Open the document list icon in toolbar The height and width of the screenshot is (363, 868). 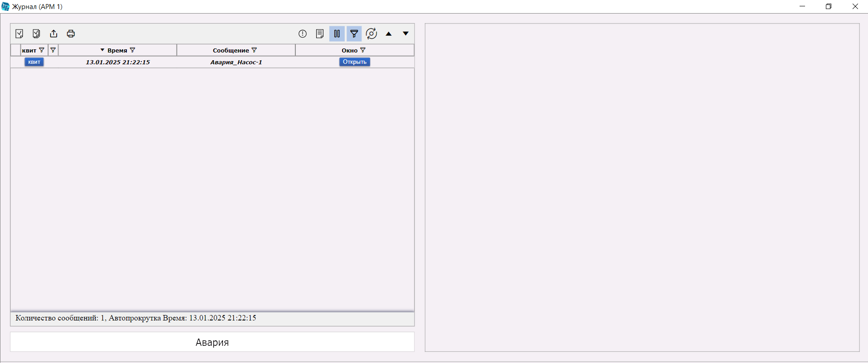tap(320, 33)
